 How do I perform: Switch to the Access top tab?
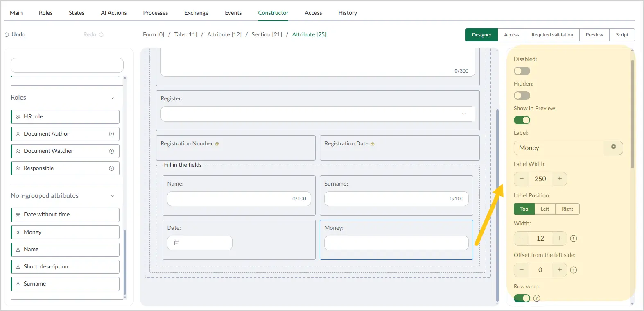pos(313,13)
